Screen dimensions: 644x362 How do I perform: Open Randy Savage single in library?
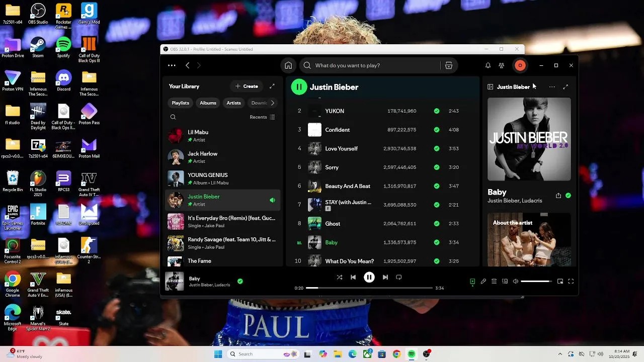[223, 243]
